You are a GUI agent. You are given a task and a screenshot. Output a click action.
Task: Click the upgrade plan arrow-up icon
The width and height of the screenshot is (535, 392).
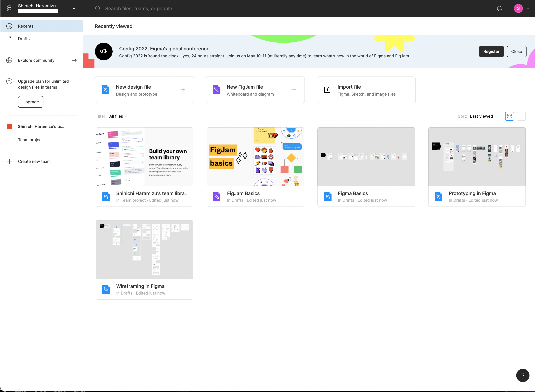[9, 81]
